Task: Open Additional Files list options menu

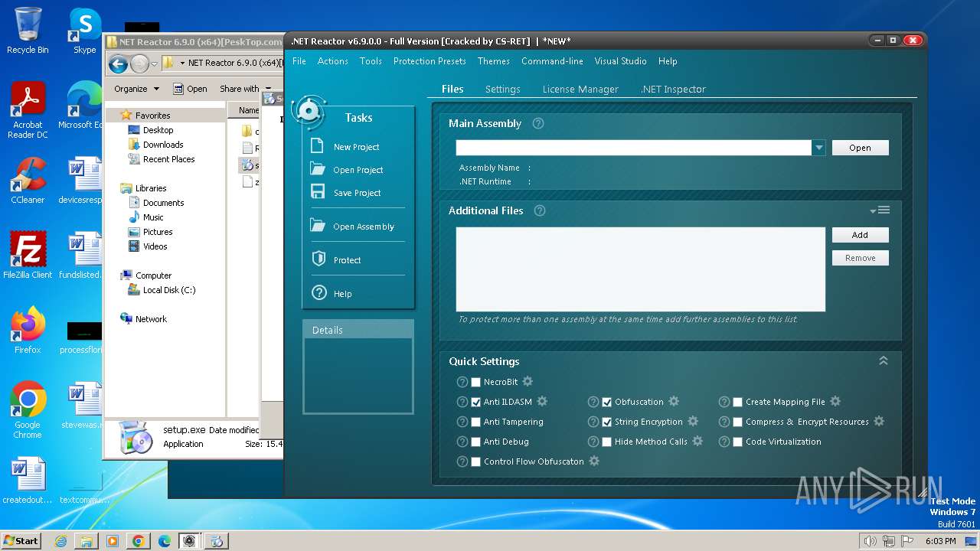Action: 880,210
